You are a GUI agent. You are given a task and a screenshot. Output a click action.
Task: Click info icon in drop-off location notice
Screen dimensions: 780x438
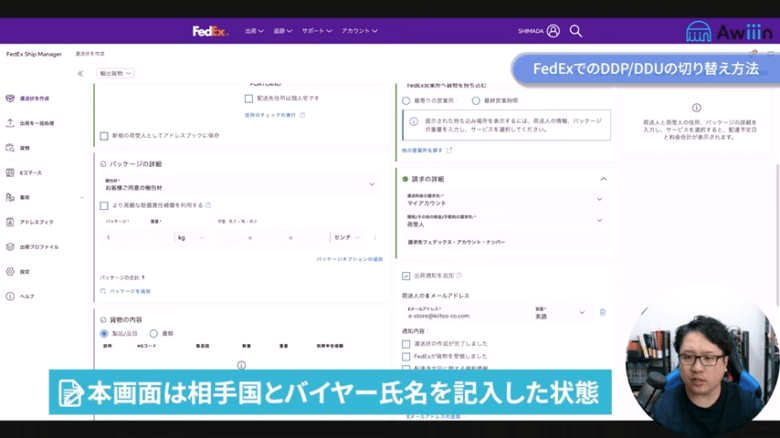click(x=413, y=121)
